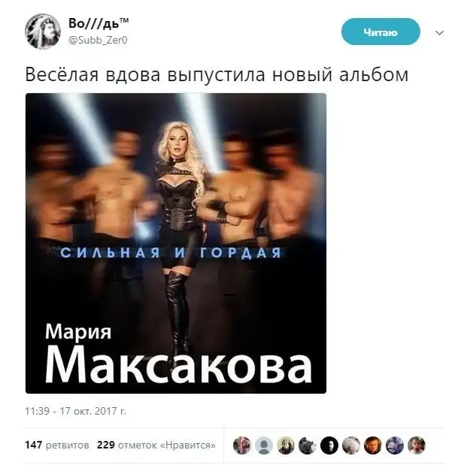Open the eighth liker's avatar
This screenshot has height=468, width=476.
[x=395, y=445]
